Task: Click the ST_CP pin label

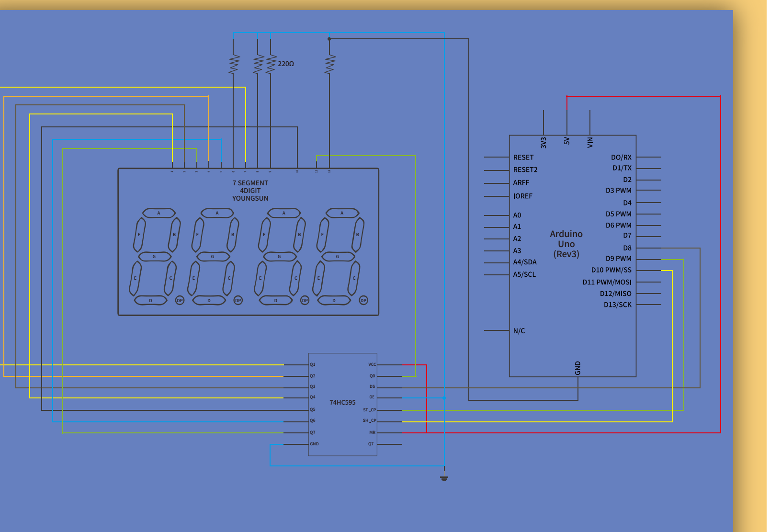Action: click(x=370, y=410)
